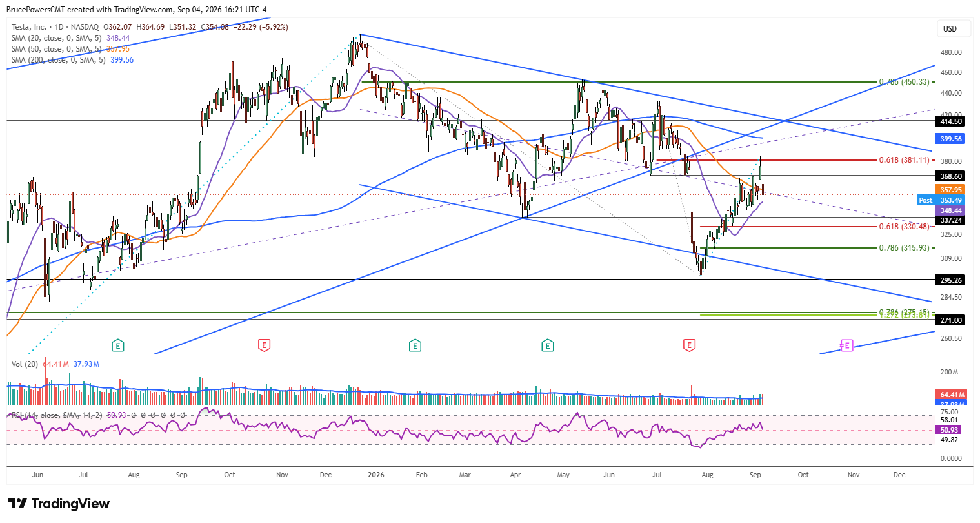The width and height of the screenshot is (980, 523).
Task: Click the red earnings E marker near November 2025
Action: click(x=263, y=345)
